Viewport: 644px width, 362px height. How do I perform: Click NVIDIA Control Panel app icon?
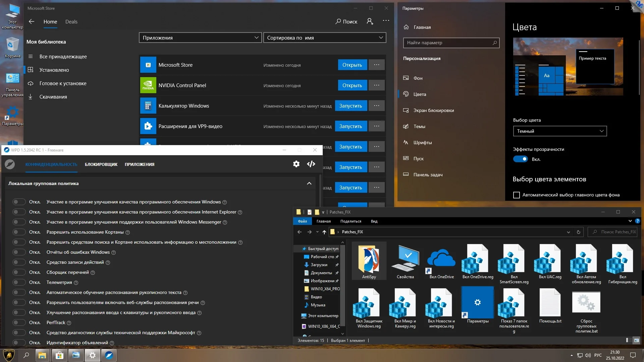(148, 85)
